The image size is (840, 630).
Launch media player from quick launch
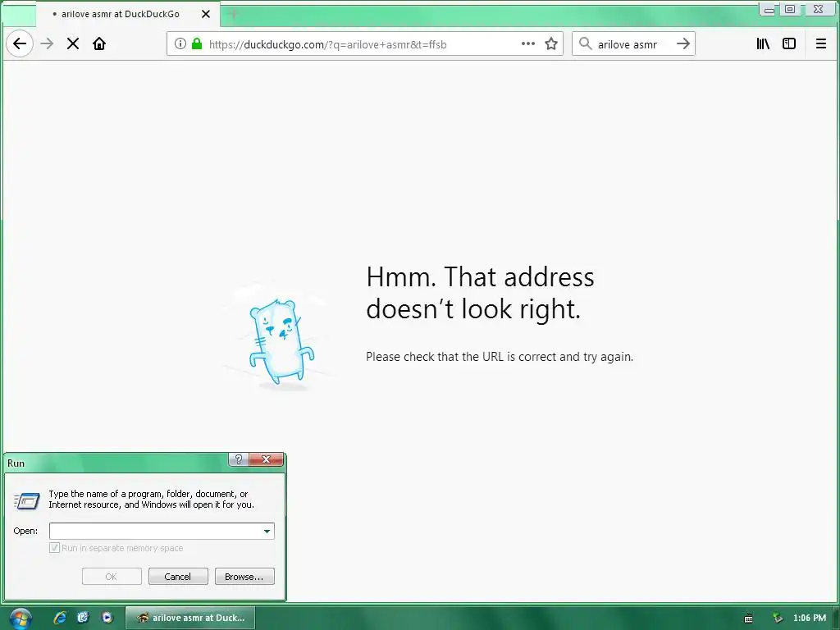coord(107,618)
